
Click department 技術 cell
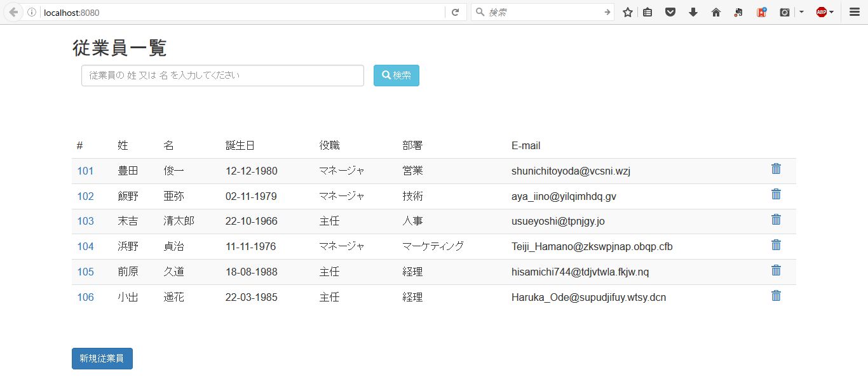tap(412, 196)
